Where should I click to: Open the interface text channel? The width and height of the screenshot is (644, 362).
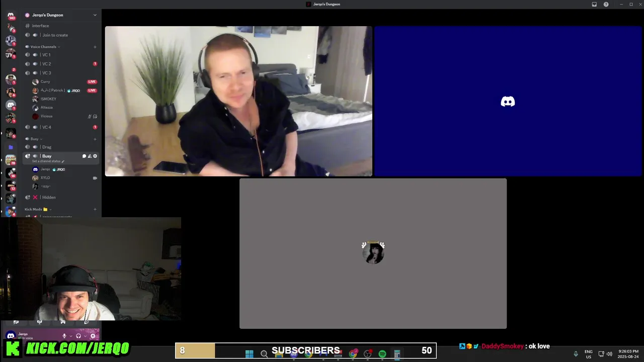pyautogui.click(x=60, y=26)
